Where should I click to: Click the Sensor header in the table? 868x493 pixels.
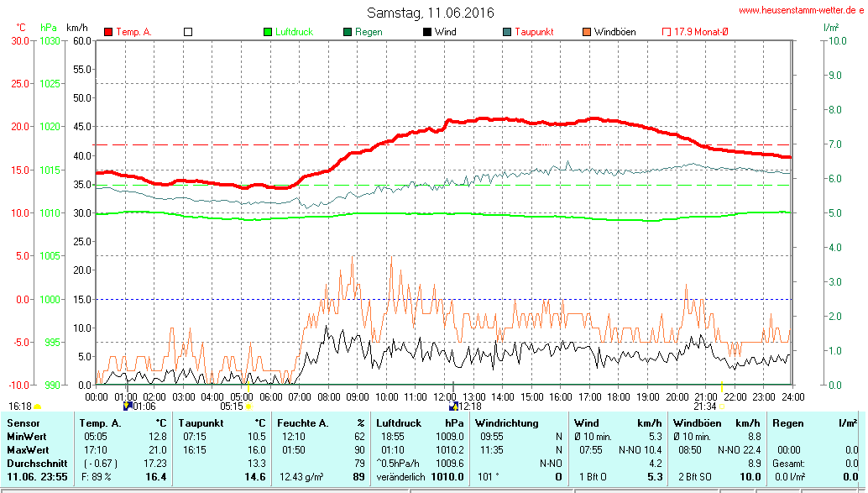click(24, 422)
